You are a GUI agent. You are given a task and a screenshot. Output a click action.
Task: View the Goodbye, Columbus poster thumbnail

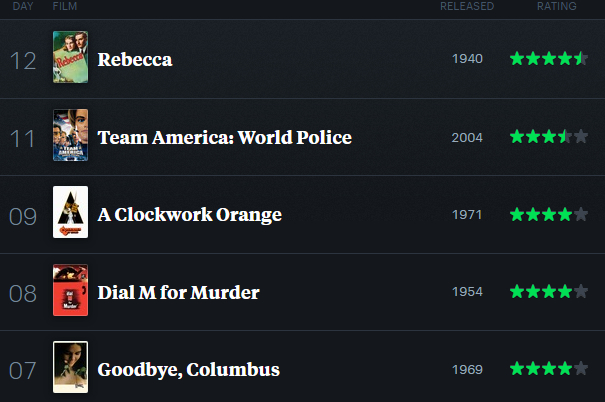[70, 368]
